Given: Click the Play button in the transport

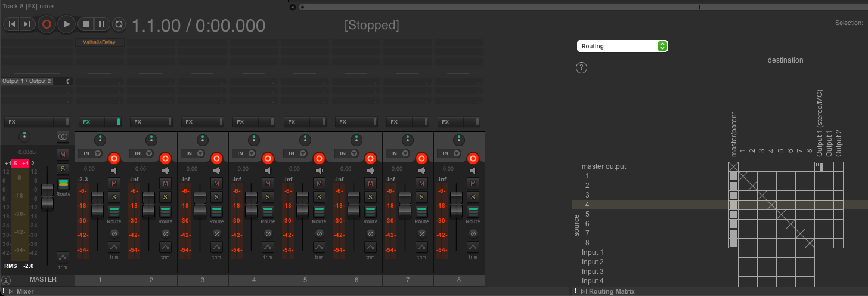Looking at the screenshot, I should [66, 24].
